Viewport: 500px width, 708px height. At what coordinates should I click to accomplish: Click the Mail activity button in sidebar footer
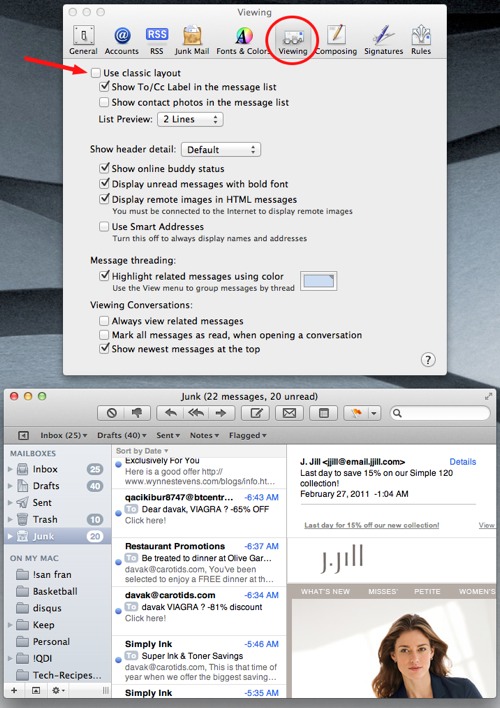click(36, 690)
